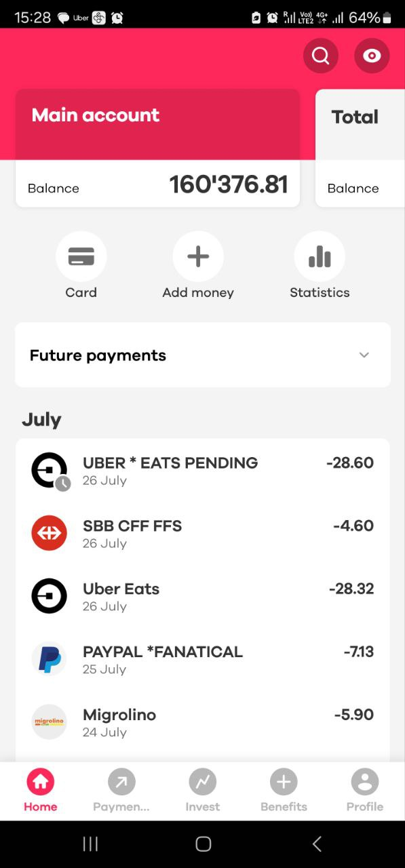Image resolution: width=405 pixels, height=868 pixels.
Task: Open the UBER * EATS PENDING transaction
Action: pyautogui.click(x=203, y=471)
